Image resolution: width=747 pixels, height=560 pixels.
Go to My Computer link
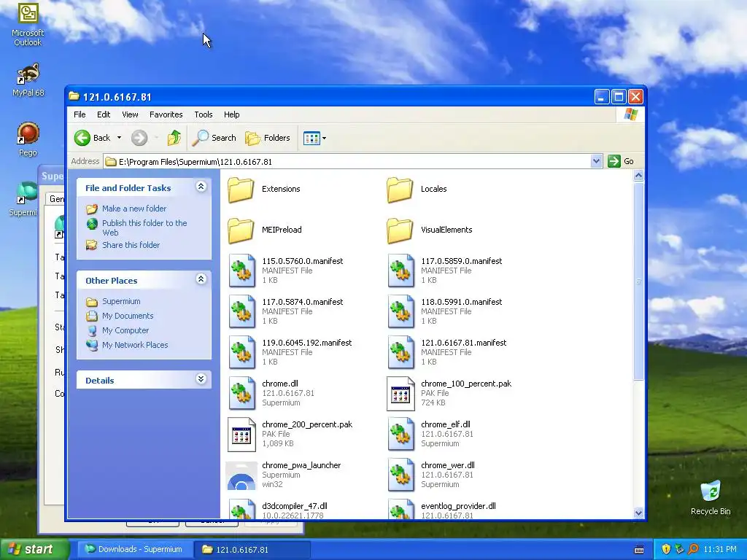pyautogui.click(x=125, y=330)
